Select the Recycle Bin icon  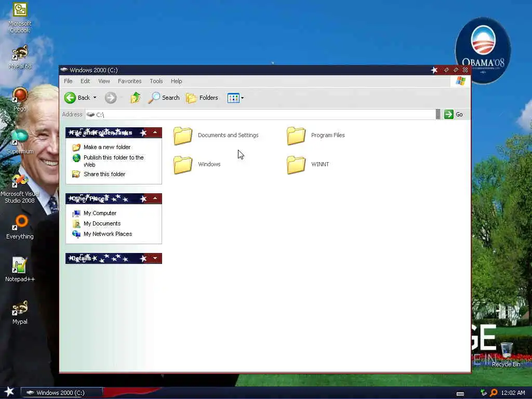point(506,354)
